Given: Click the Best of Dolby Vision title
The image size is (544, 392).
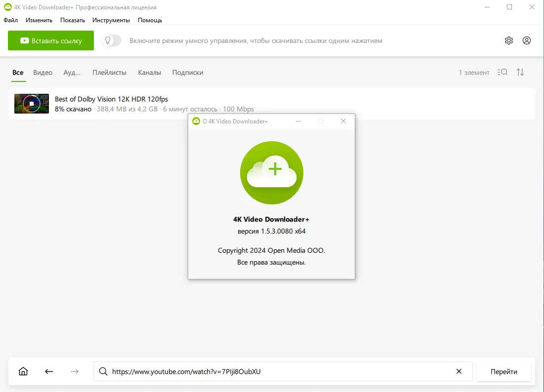Looking at the screenshot, I should pyautogui.click(x=111, y=99).
